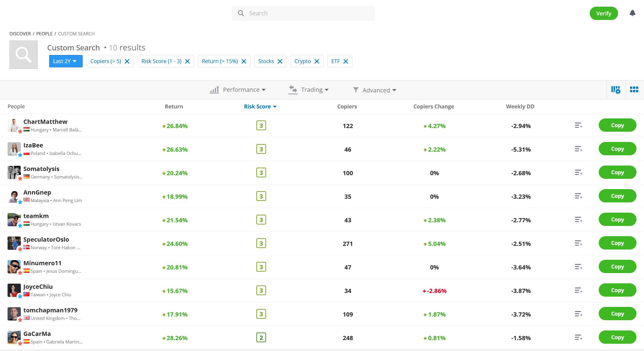Open the Minumero11 trader name
The height and width of the screenshot is (351, 644).
click(42, 263)
